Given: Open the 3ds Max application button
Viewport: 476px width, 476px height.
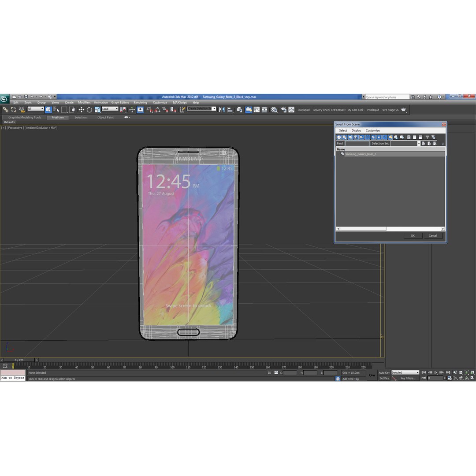Looking at the screenshot, I should [4, 99].
